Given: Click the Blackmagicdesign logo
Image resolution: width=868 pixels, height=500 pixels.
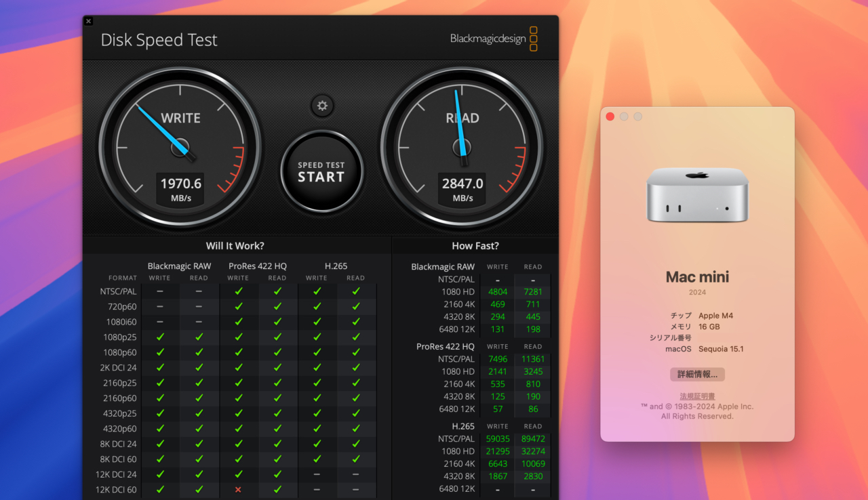Looking at the screenshot, I should tap(487, 39).
